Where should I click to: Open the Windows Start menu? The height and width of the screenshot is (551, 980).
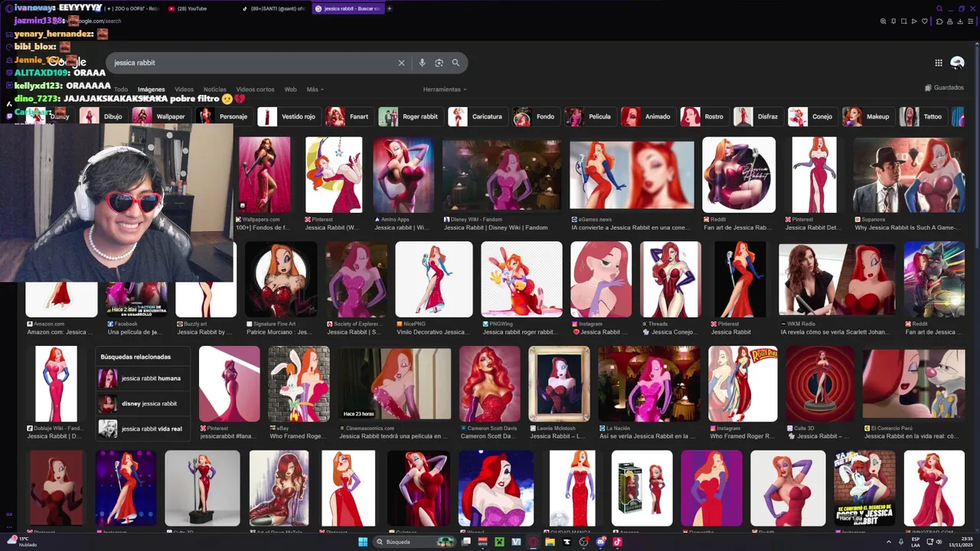(363, 542)
